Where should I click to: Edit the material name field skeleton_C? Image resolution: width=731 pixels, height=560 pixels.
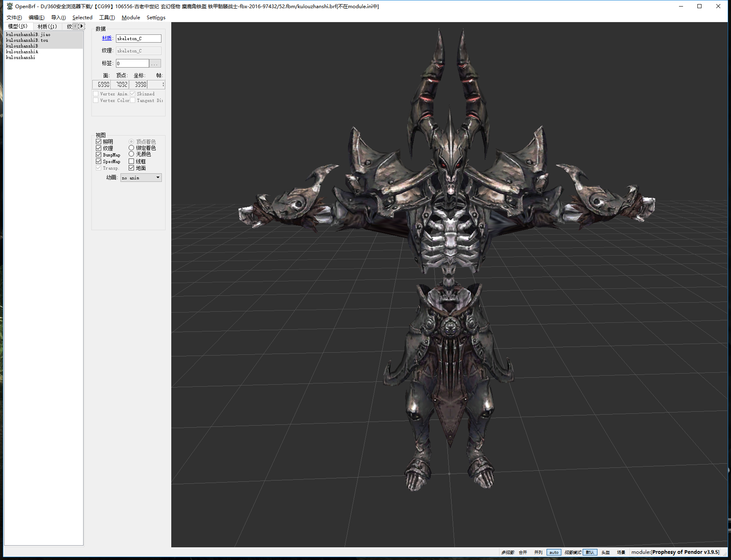pos(138,39)
